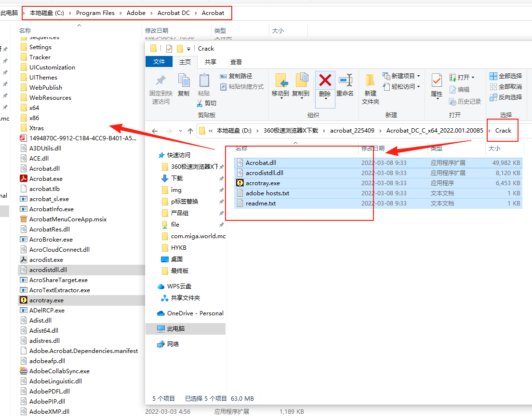Switch to the View (查看) ribbon tab

pos(236,62)
